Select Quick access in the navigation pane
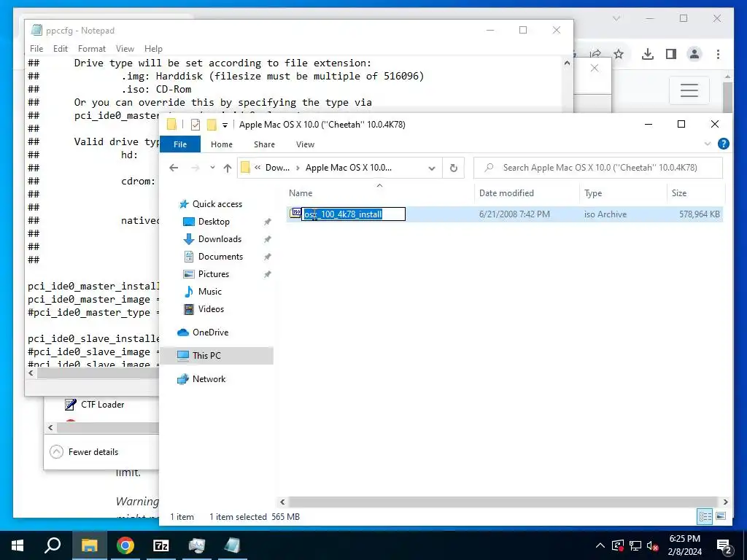Image resolution: width=747 pixels, height=560 pixels. 217,204
